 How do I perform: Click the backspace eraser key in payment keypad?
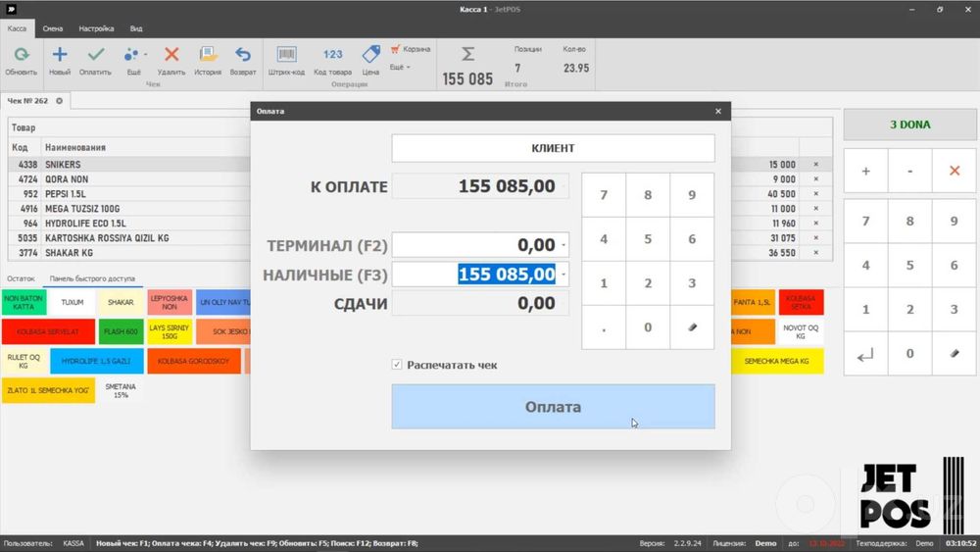coord(692,326)
